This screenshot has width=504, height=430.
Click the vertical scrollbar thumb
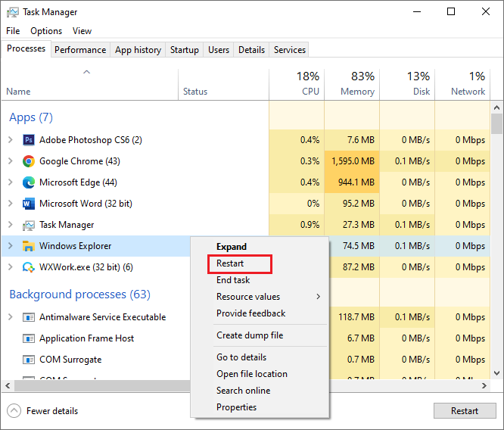point(496,124)
